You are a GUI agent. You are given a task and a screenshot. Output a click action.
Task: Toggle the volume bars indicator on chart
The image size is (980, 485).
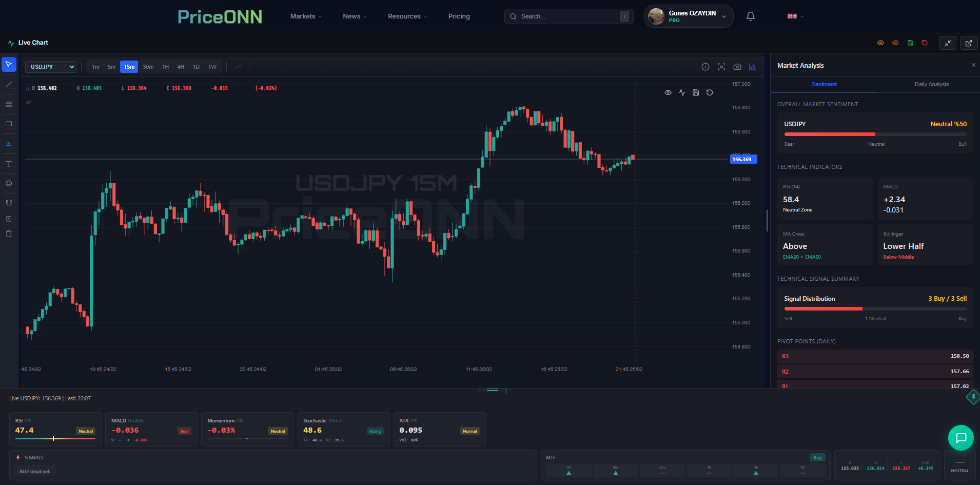[x=753, y=67]
